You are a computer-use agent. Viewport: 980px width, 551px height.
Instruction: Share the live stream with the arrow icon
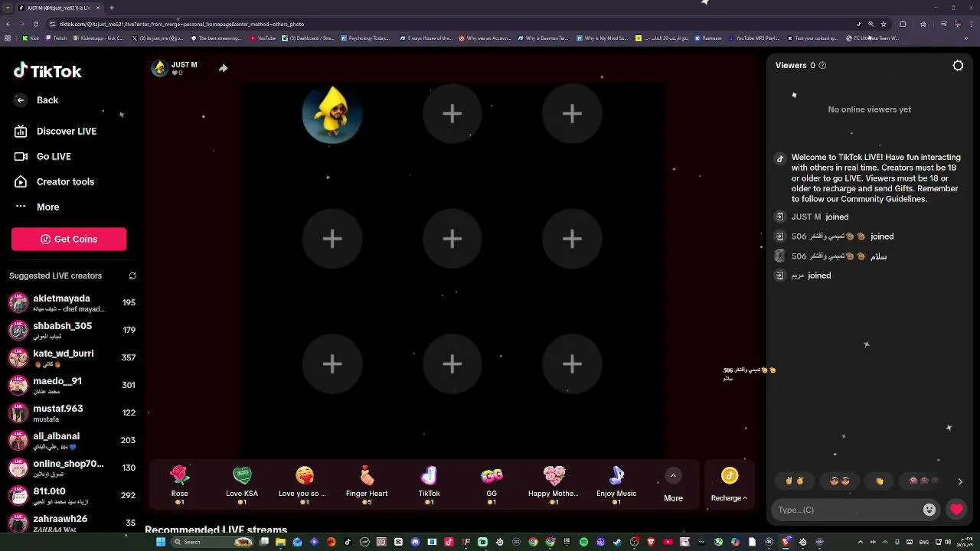pyautogui.click(x=223, y=68)
